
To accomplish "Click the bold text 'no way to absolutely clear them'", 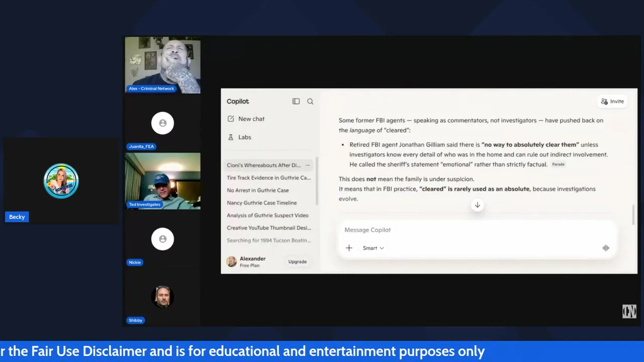I will click(530, 145).
